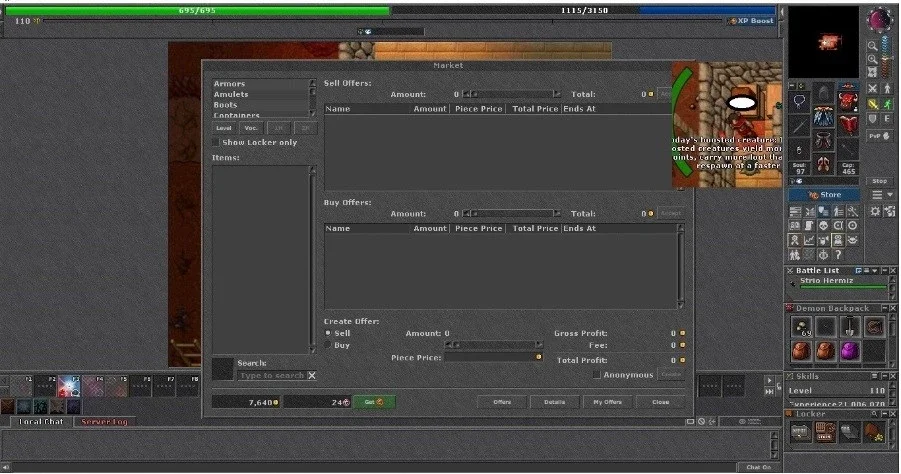
Task: Select the Sell radio option
Action: pyautogui.click(x=328, y=333)
